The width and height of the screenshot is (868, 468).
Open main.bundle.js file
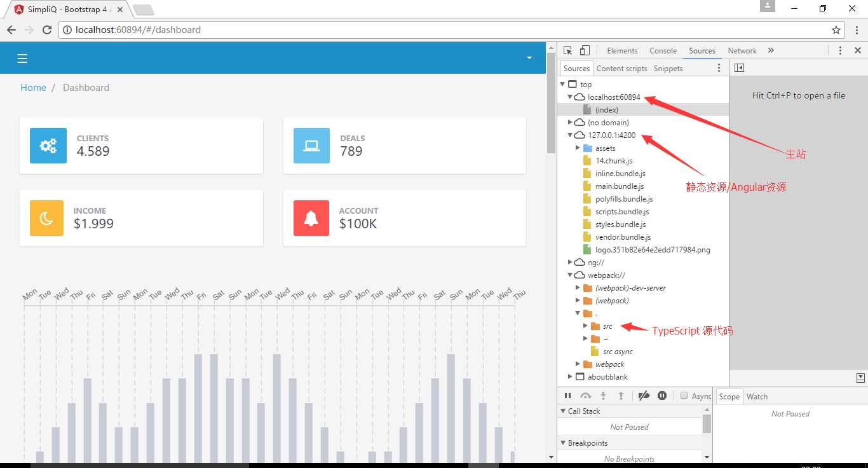click(620, 186)
